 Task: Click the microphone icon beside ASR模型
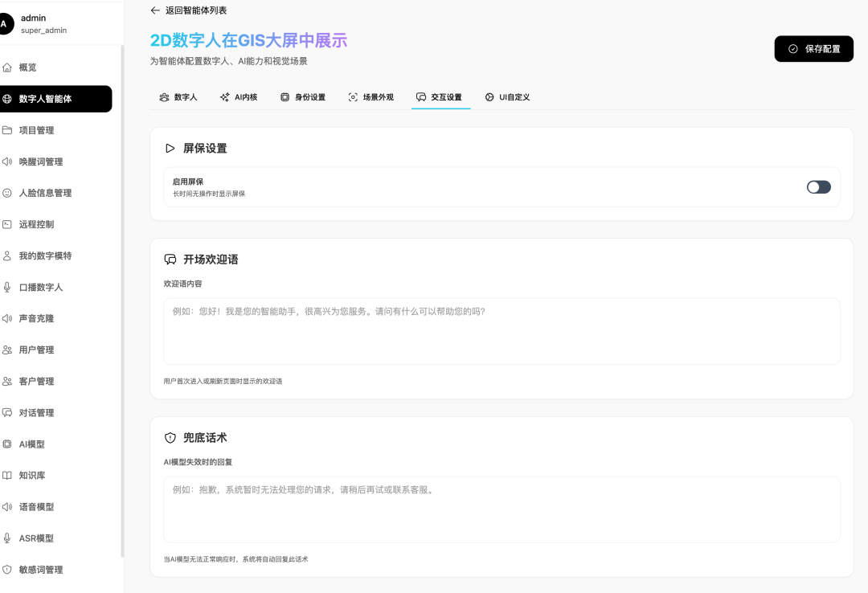pos(7,538)
